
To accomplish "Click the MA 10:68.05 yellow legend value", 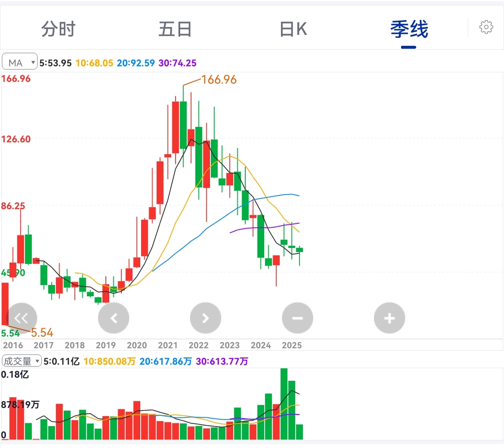I will 94,63.
